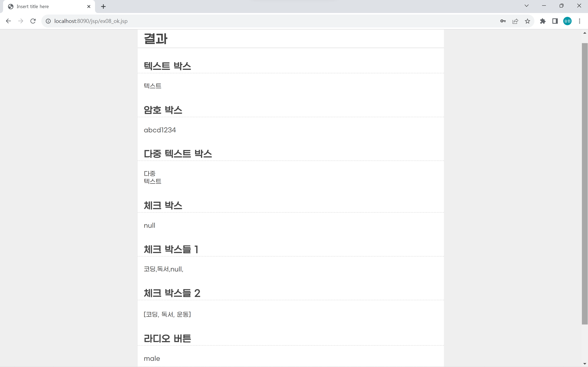Open saved passwords key icon

(x=503, y=21)
